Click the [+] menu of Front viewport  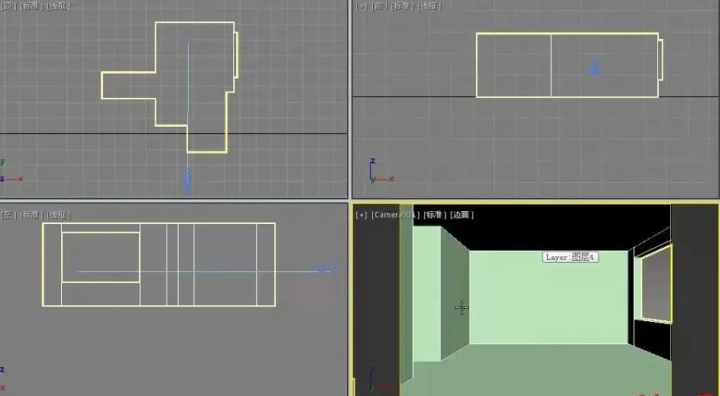click(361, 6)
